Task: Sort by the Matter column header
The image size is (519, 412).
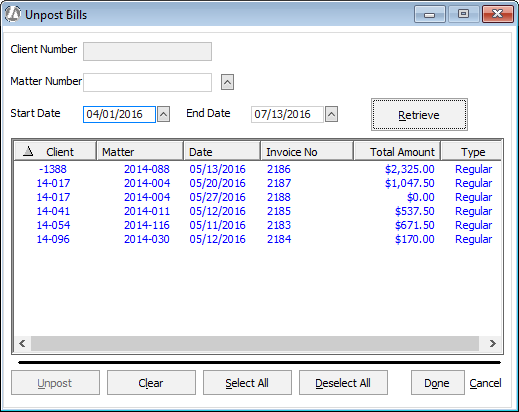Action: point(140,152)
